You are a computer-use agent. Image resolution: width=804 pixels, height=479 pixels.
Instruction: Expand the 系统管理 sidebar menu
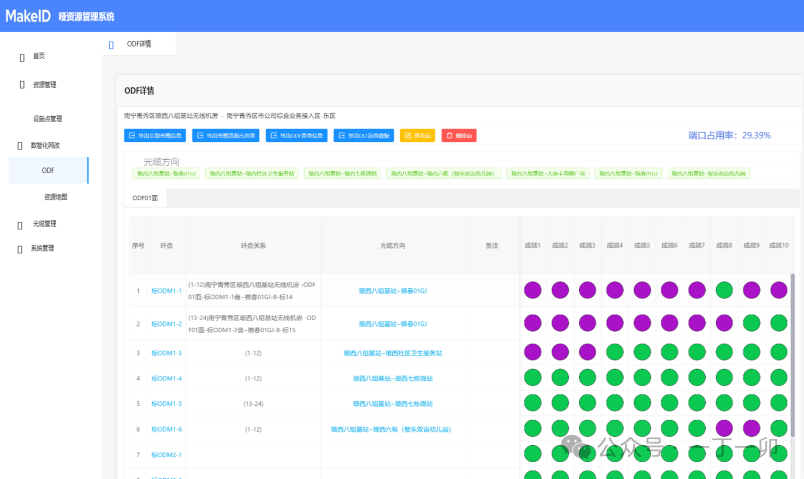point(42,248)
